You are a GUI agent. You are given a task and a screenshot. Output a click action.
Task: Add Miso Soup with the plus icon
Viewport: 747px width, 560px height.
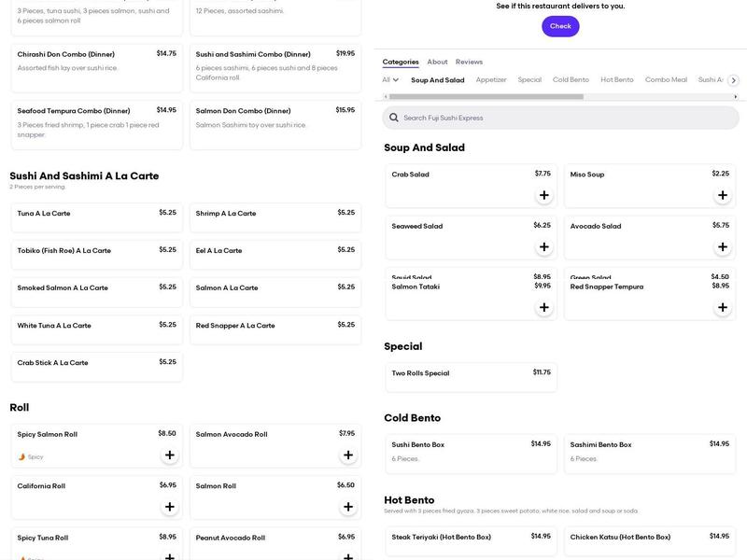[x=722, y=195]
